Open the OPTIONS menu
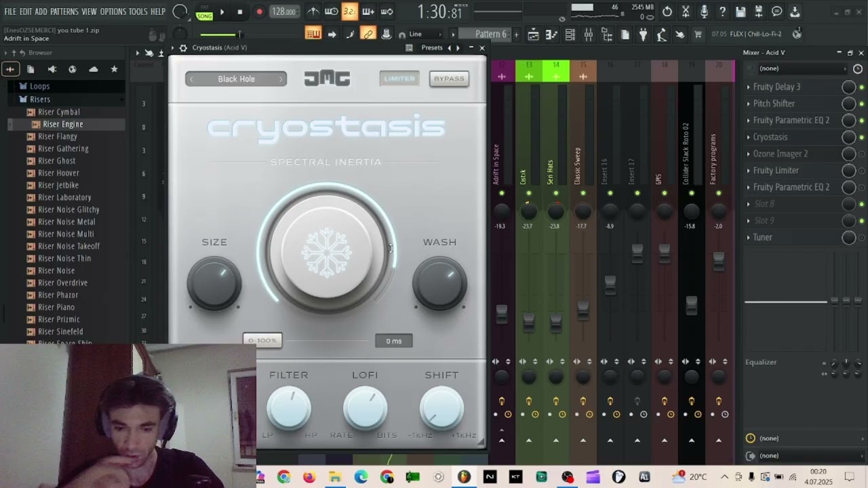868x488 pixels. [x=113, y=12]
